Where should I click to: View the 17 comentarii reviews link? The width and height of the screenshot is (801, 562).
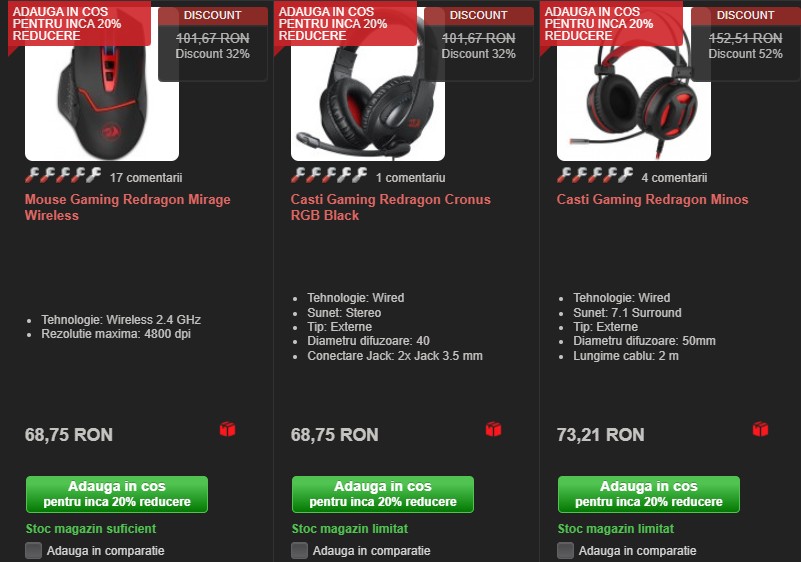pos(146,178)
